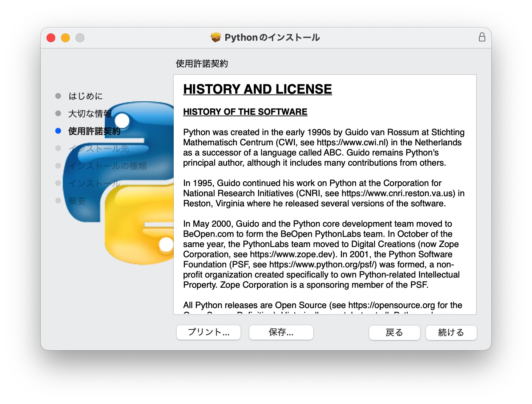Select the はじめに step in sidebar
The height and width of the screenshot is (404, 532).
(x=86, y=96)
